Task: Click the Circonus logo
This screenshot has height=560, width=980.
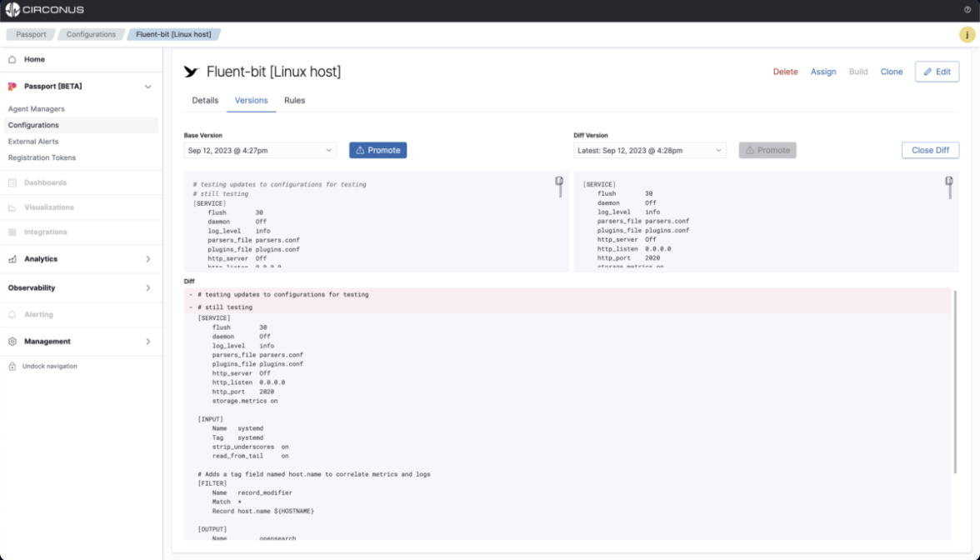Action: (x=44, y=9)
